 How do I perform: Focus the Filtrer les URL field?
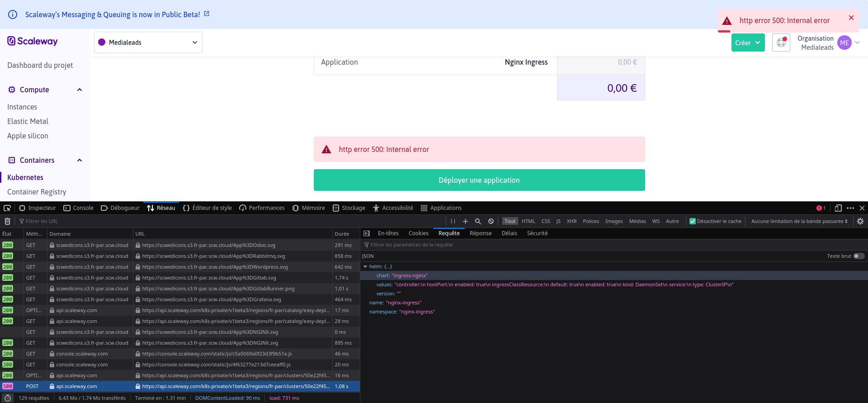click(231, 221)
